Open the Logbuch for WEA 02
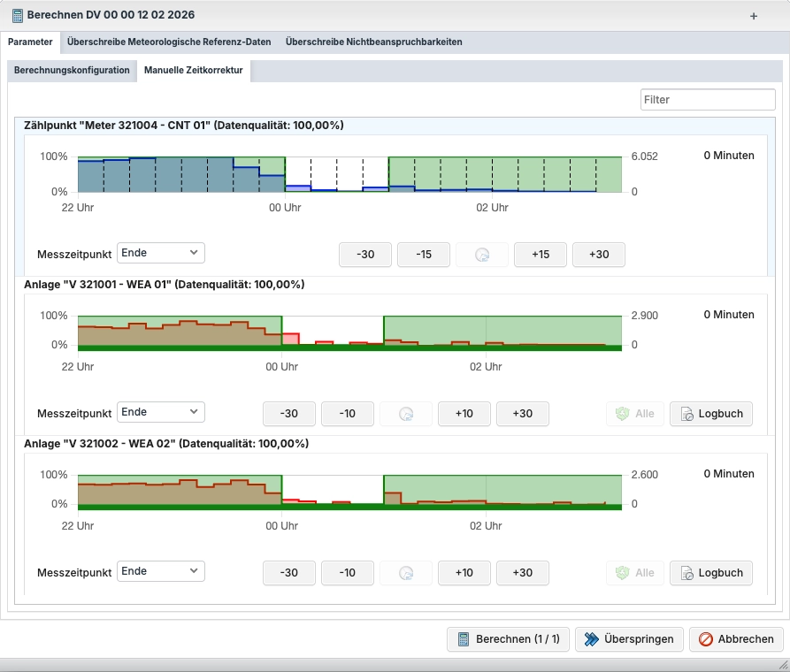 coord(711,573)
